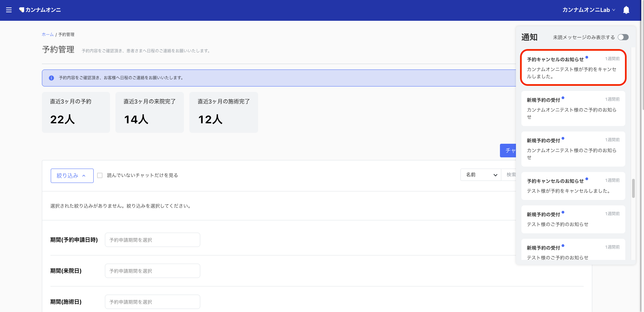Click the 通知 panel heading
The height and width of the screenshot is (312, 644).
[x=529, y=37]
